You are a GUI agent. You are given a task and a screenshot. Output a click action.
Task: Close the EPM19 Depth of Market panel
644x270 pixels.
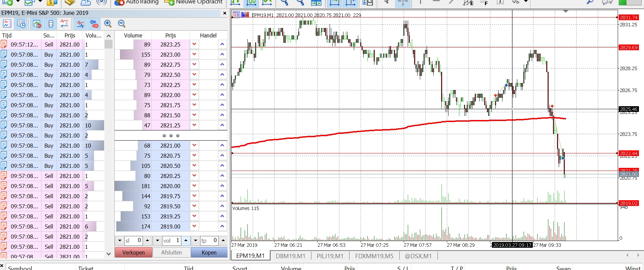225,13
